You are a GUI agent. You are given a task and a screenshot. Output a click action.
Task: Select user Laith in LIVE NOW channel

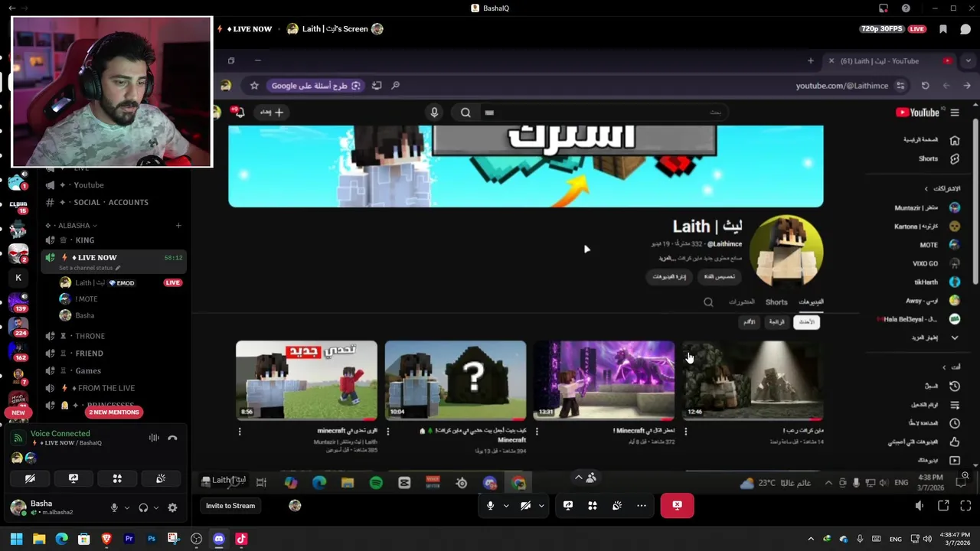[x=121, y=282]
